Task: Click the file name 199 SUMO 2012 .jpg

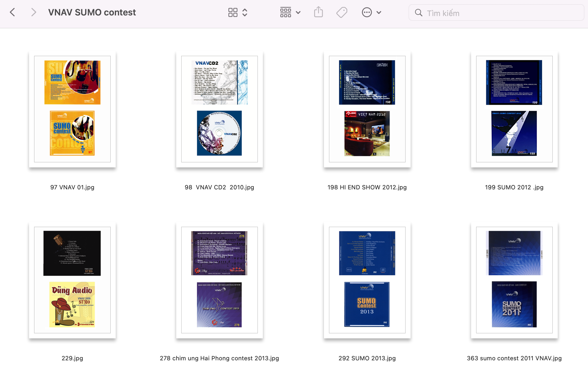Action: point(514,187)
